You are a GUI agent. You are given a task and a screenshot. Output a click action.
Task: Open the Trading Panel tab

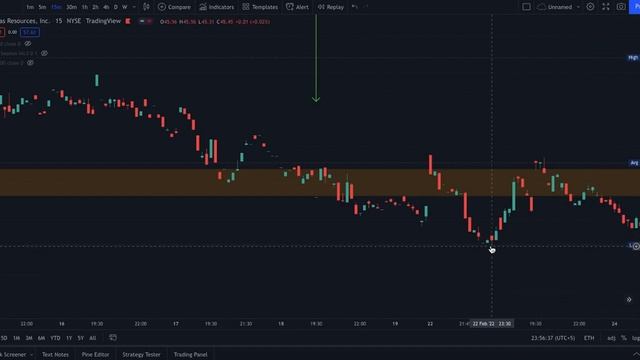(191, 354)
